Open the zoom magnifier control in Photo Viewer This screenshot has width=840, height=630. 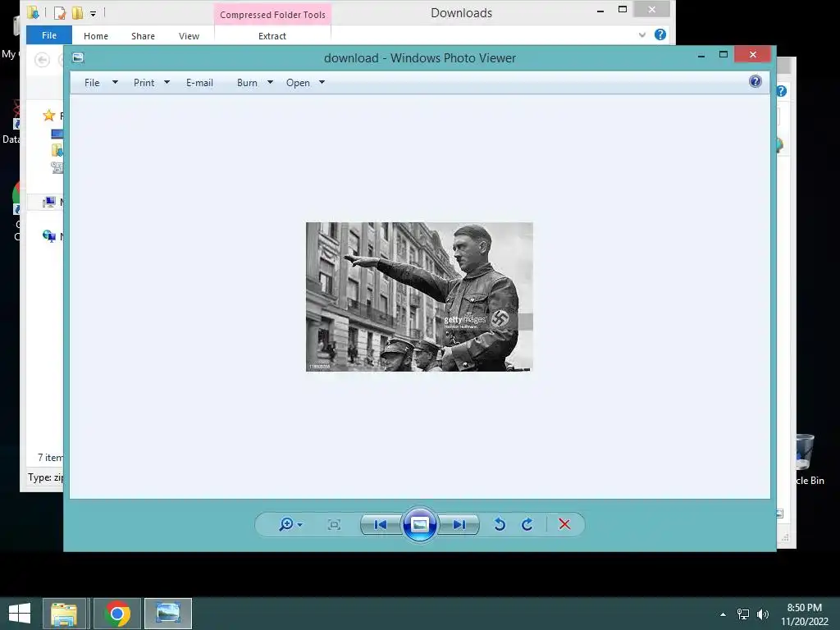point(290,524)
